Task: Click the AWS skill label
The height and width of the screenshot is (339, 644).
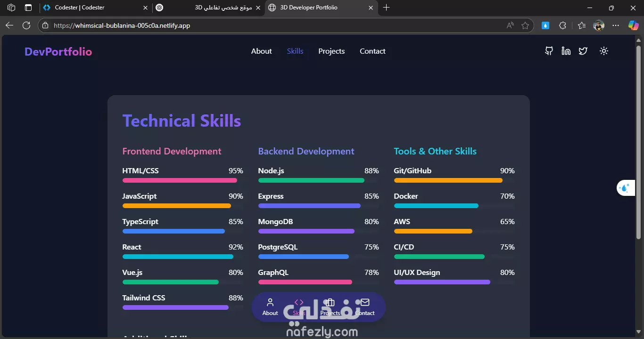Action: (402, 221)
